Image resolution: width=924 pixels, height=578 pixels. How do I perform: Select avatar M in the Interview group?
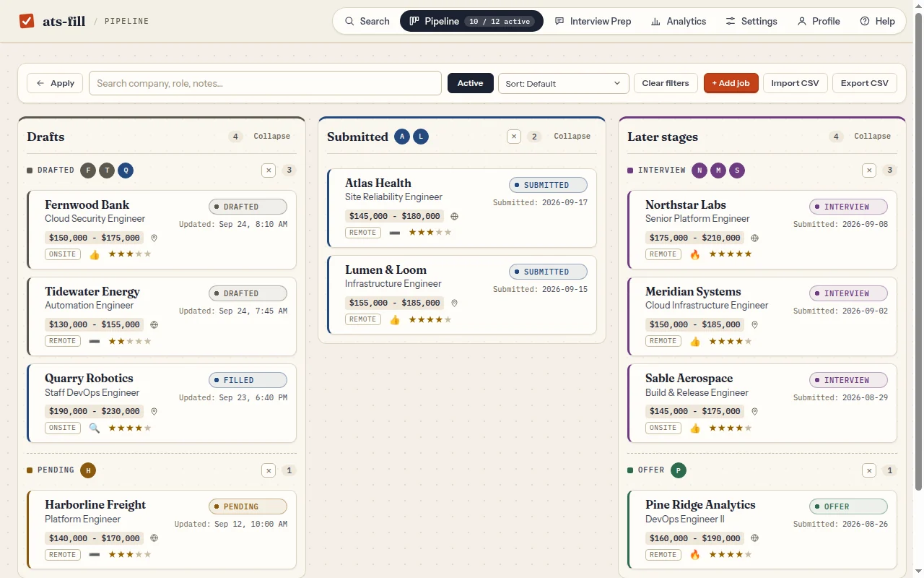click(718, 171)
